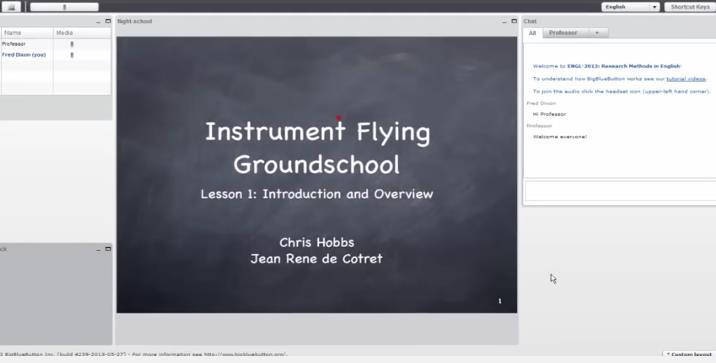This screenshot has height=363, width=716.
Task: Switch to the All chat tab
Action: tap(532, 33)
